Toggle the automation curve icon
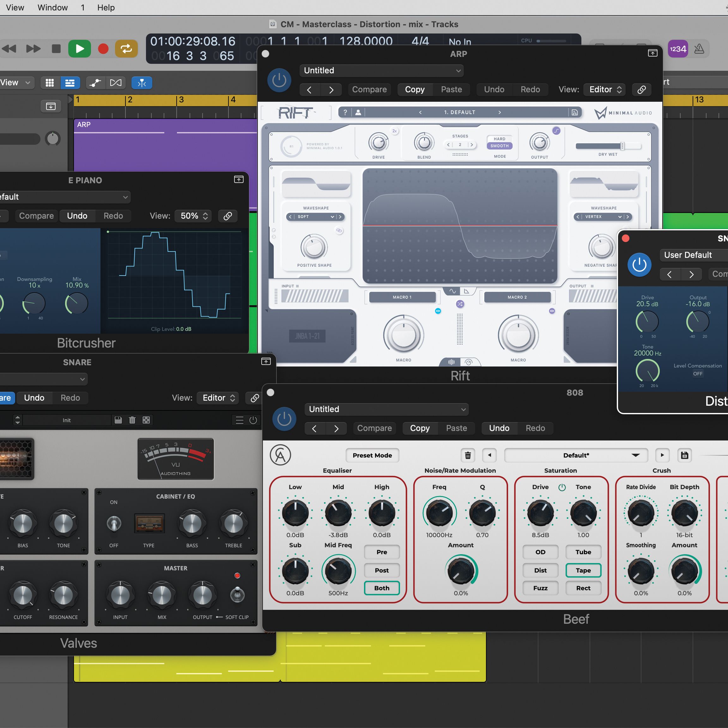 click(95, 83)
